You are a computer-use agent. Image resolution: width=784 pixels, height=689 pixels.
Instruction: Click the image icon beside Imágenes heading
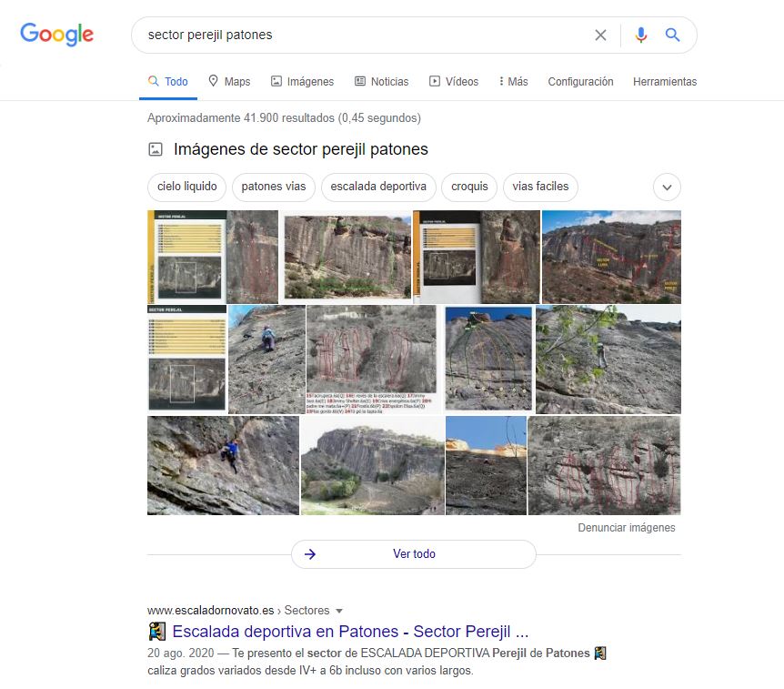pyautogui.click(x=156, y=149)
